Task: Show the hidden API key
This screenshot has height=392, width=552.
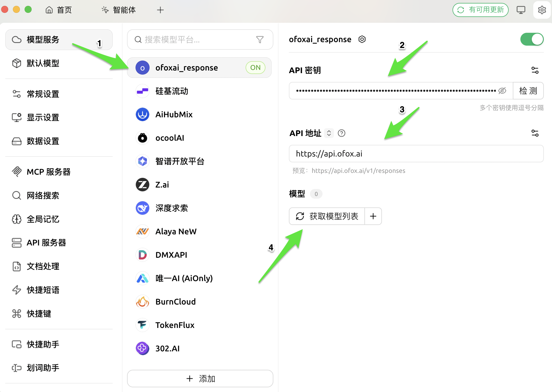Action: 502,91
